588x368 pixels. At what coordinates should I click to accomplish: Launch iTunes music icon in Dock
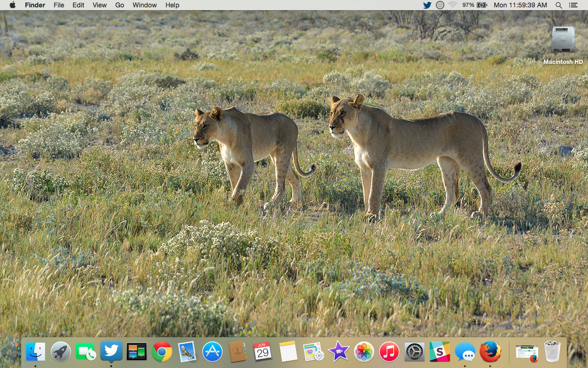[390, 352]
